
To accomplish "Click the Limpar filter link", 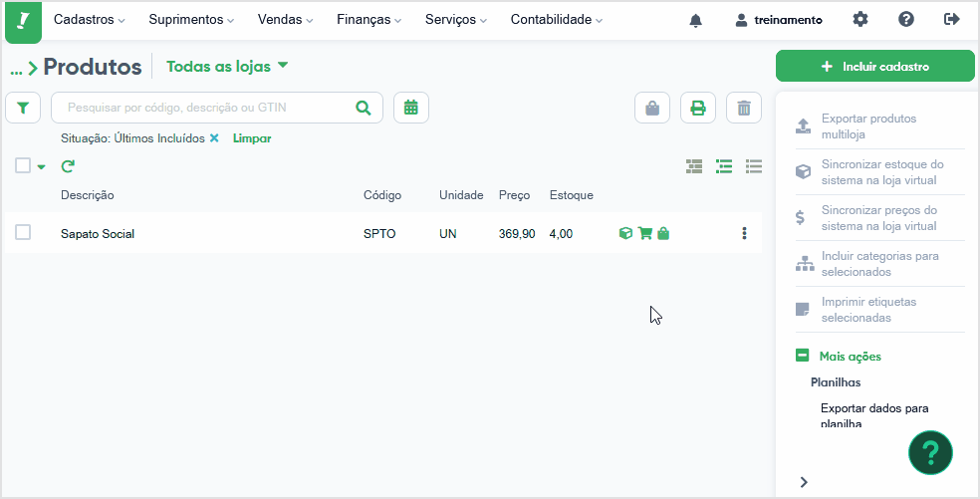I will point(252,138).
